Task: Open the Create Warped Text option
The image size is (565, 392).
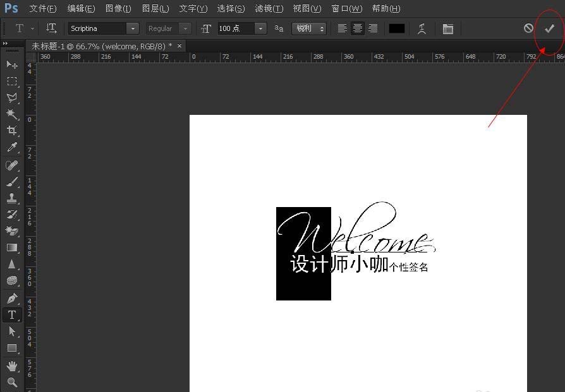Action: click(422, 28)
